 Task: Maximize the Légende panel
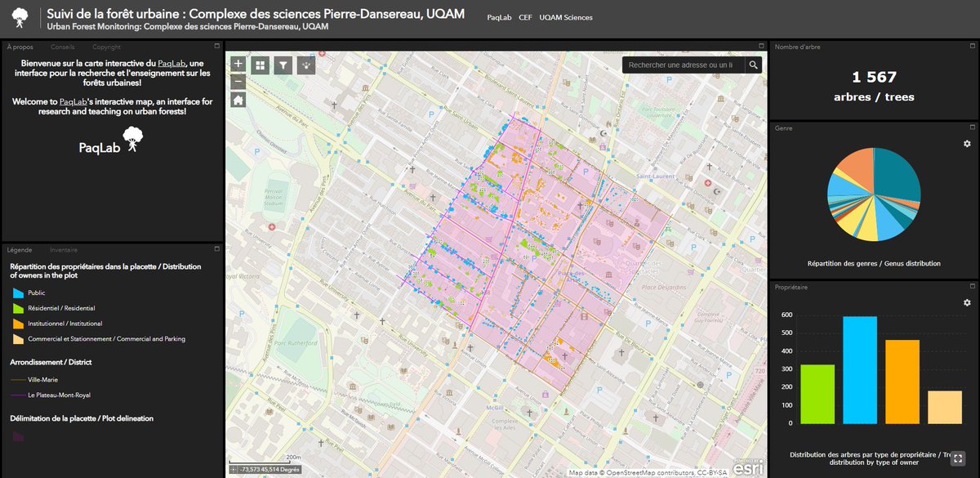pyautogui.click(x=217, y=249)
